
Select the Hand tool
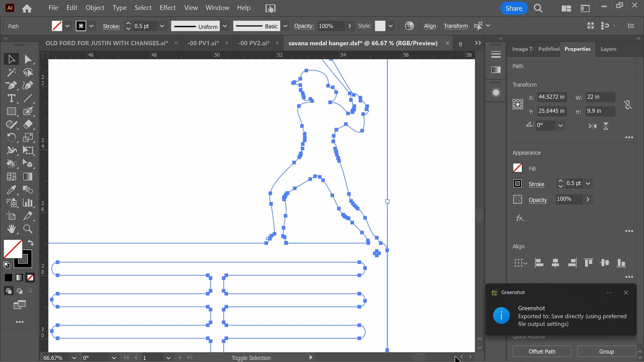(11, 229)
